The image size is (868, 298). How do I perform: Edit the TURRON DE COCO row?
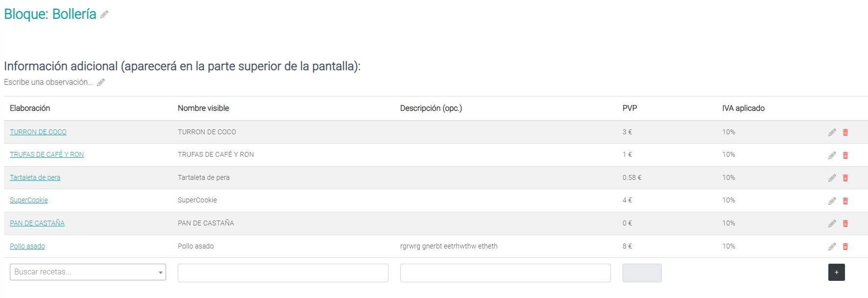[x=832, y=132]
